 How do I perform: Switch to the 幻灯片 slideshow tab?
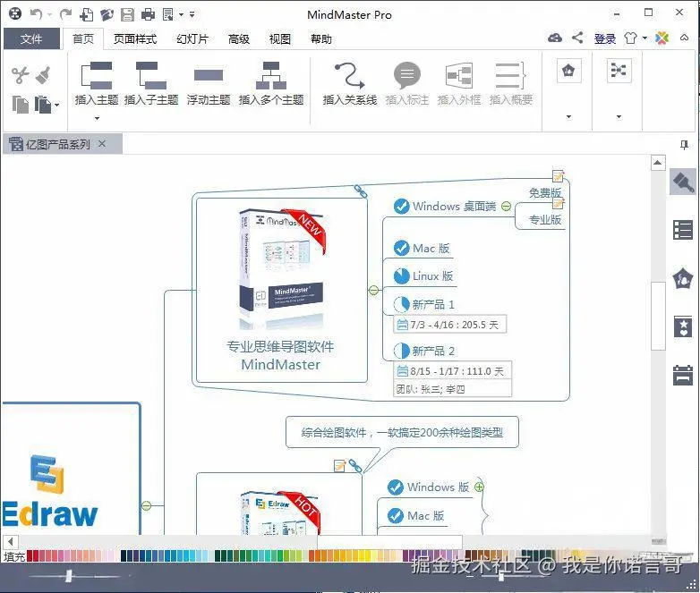pyautogui.click(x=192, y=38)
